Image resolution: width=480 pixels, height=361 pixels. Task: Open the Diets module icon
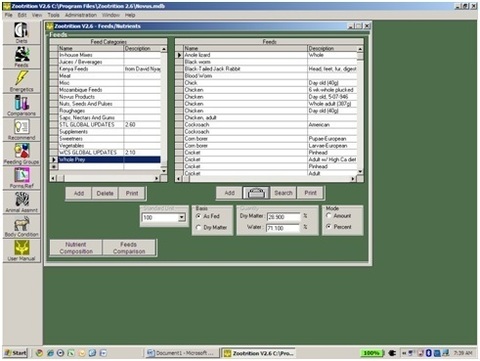(21, 32)
